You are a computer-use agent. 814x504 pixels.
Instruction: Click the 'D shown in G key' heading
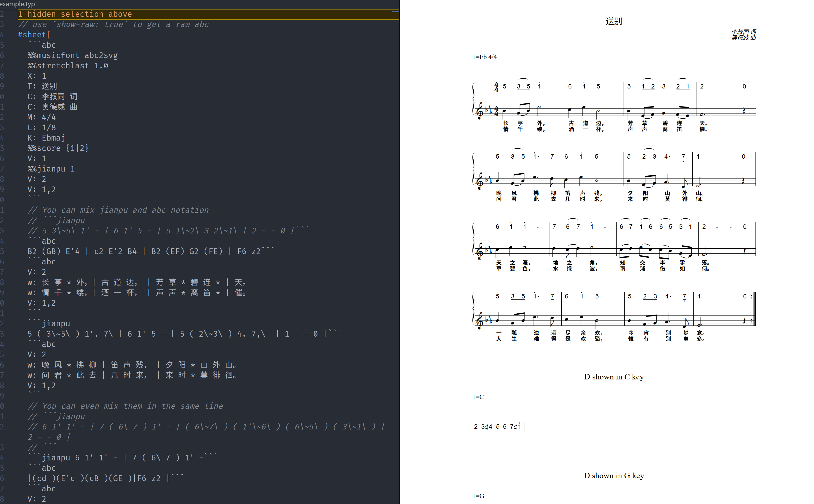[613, 476]
